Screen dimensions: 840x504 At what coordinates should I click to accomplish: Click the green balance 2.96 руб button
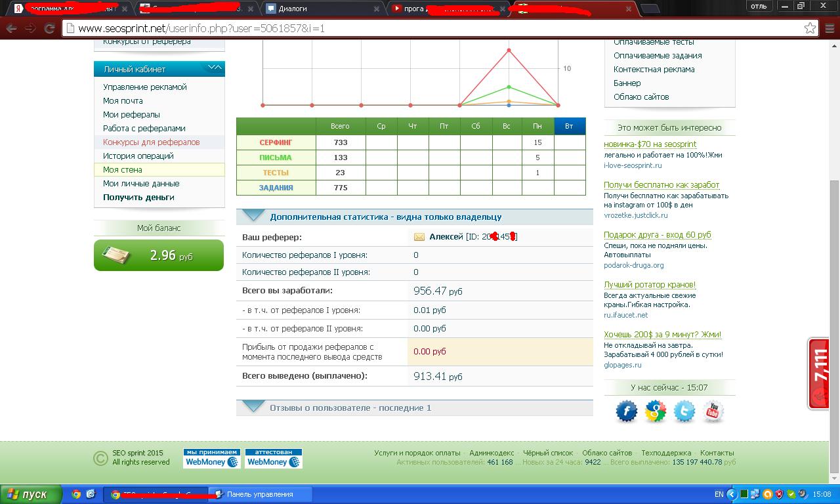[x=159, y=255]
